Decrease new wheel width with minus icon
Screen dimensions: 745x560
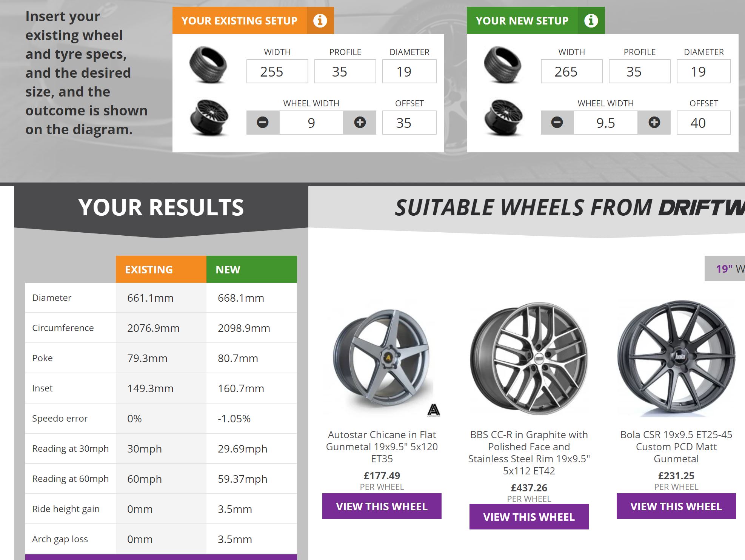tap(557, 123)
